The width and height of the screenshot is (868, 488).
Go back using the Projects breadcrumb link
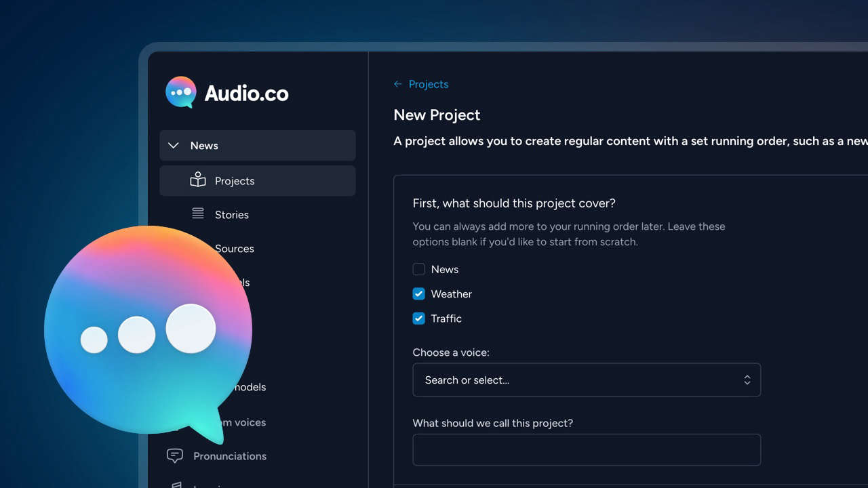tap(421, 84)
